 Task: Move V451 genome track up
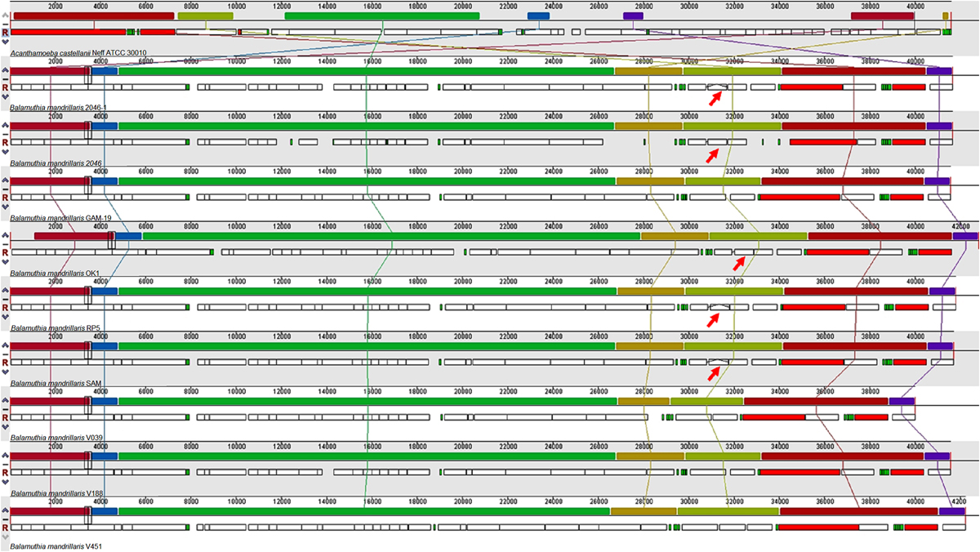tap(5, 512)
